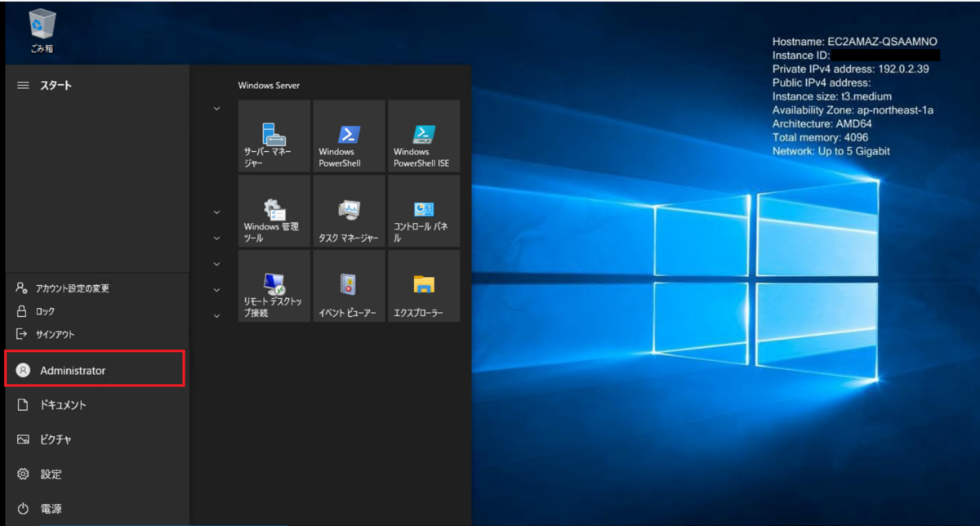Viewport: 980px width, 526px height.
Task: Open the エクスプローラー tile
Action: point(424,286)
